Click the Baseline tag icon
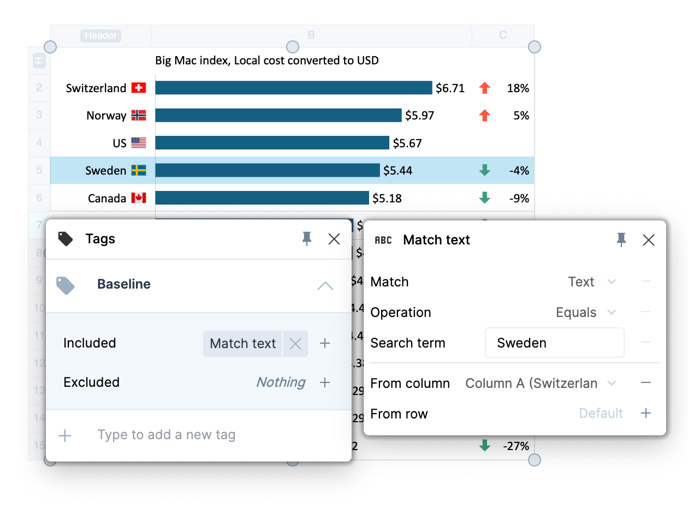 pos(66,285)
